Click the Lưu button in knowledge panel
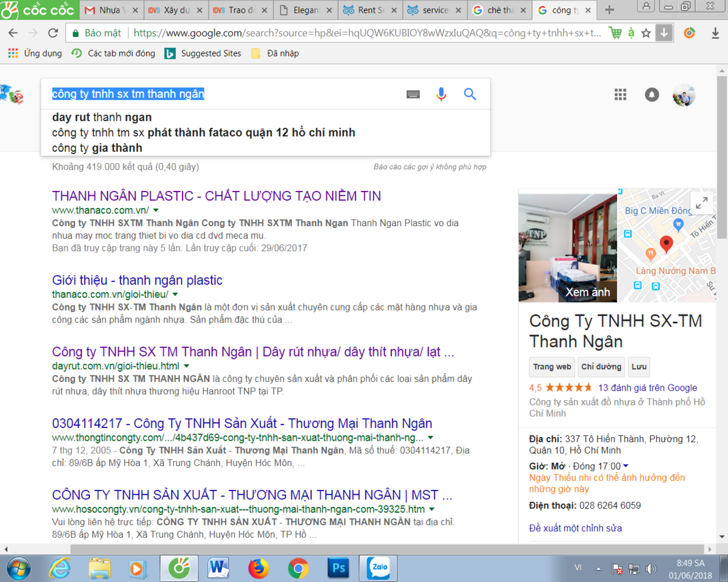The image size is (728, 582). [639, 367]
